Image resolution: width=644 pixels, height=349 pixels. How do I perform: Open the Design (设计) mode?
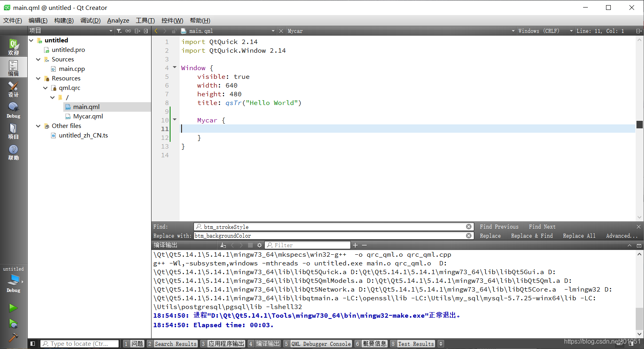pos(13,89)
